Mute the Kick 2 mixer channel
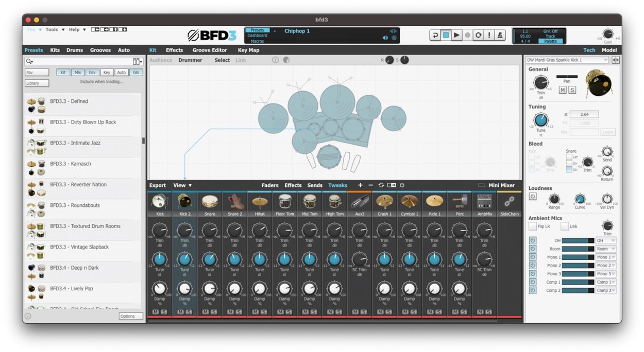 [x=180, y=312]
